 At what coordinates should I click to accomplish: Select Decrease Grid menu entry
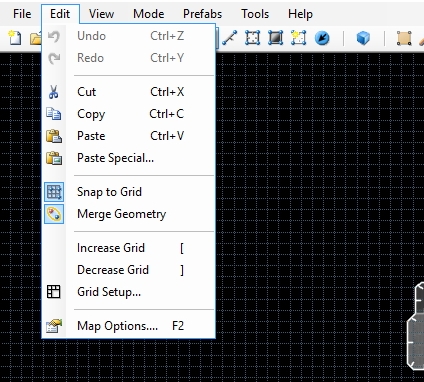pyautogui.click(x=129, y=270)
